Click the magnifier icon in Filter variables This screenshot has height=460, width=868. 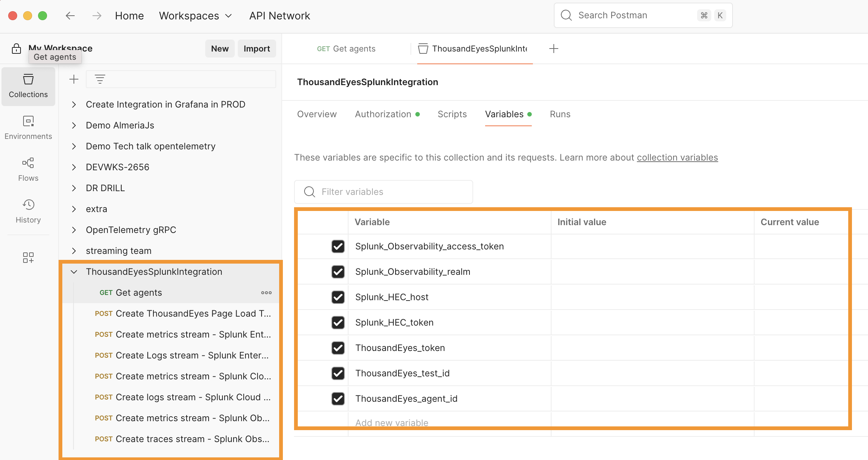(309, 192)
